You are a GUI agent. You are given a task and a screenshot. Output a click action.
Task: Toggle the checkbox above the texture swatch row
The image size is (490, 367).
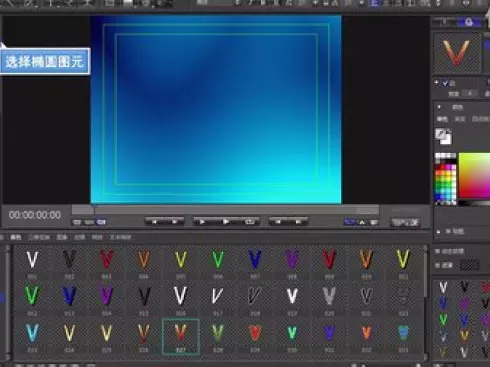(438, 251)
